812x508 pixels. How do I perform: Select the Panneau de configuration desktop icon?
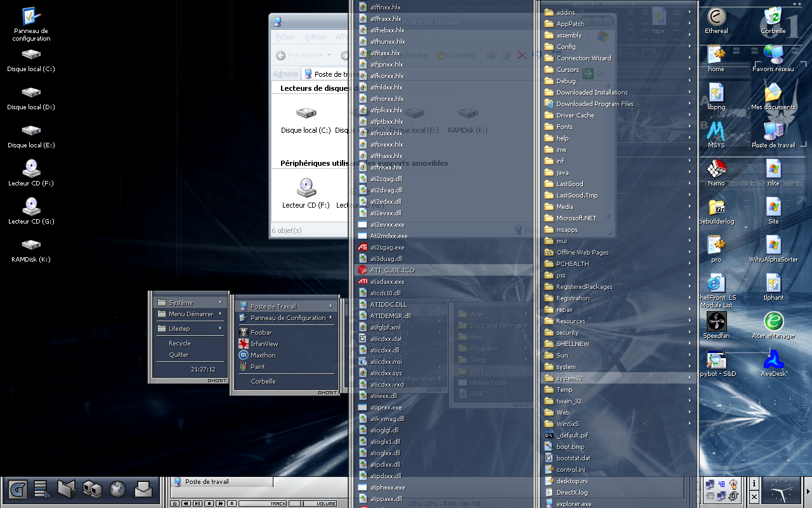[32, 24]
